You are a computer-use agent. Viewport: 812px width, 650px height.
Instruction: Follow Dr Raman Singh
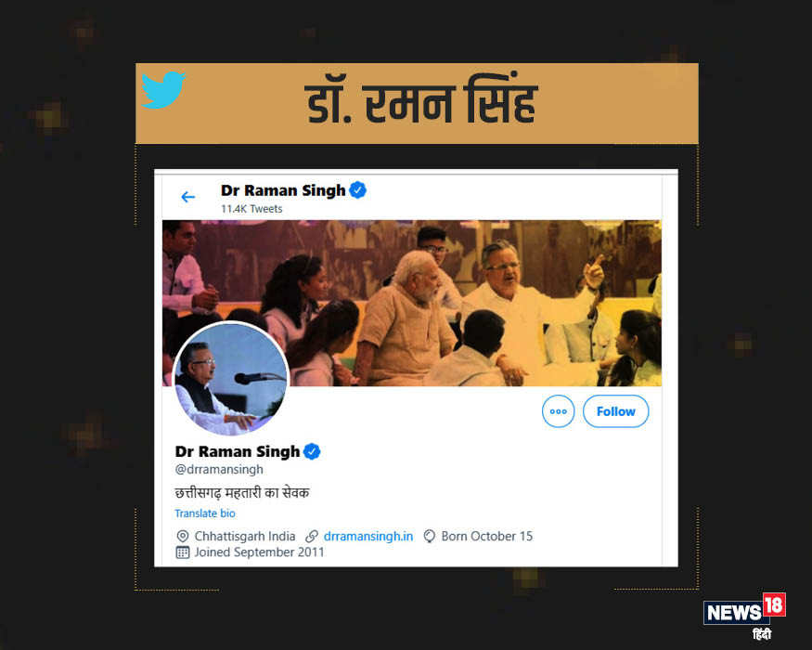[616, 411]
